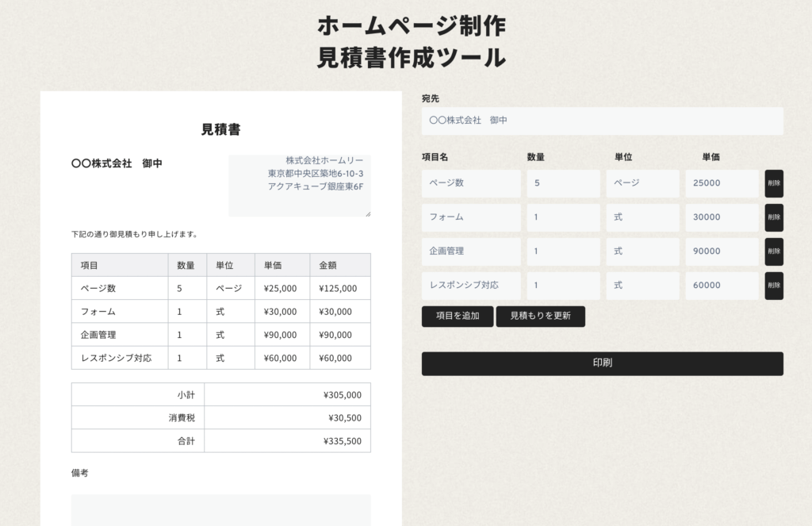812x526 pixels.
Task: Click the 企画管理 quantity field showing 1
Action: point(563,251)
